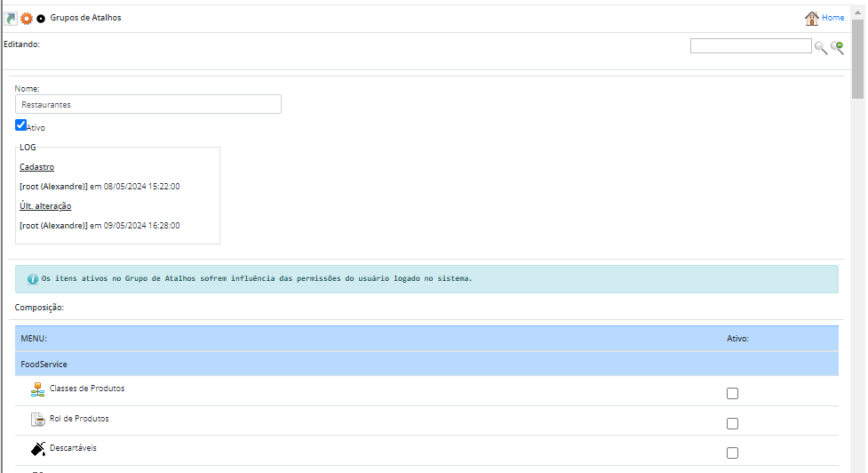Open the Home link
Screen dimensions: 868x473
point(832,18)
